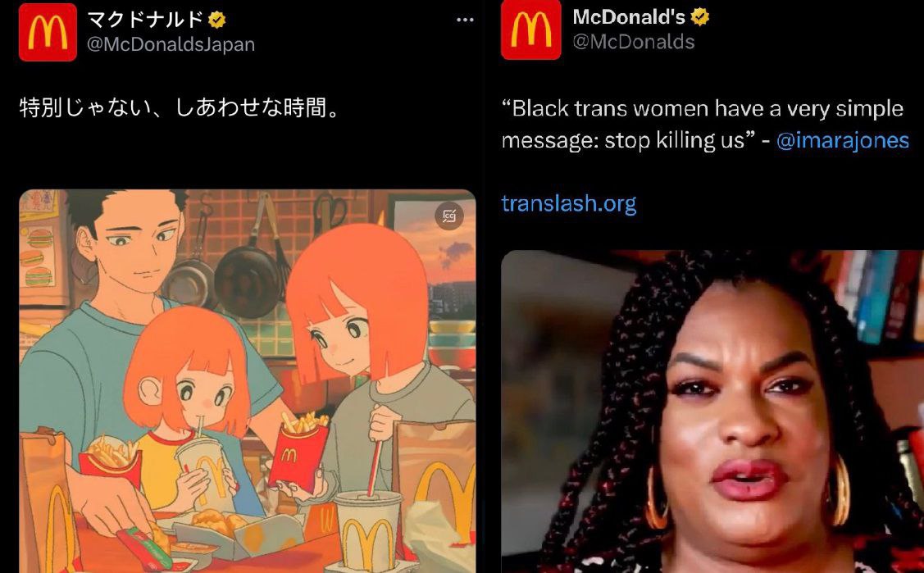The image size is (924, 573).
Task: Click the hanging frying pan in illustration
Action: pos(247,279)
